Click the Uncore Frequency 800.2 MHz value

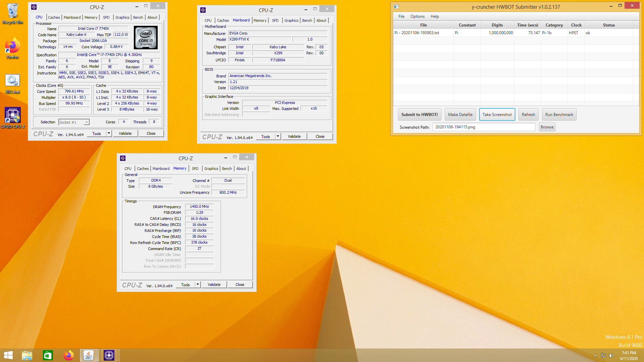pyautogui.click(x=228, y=192)
